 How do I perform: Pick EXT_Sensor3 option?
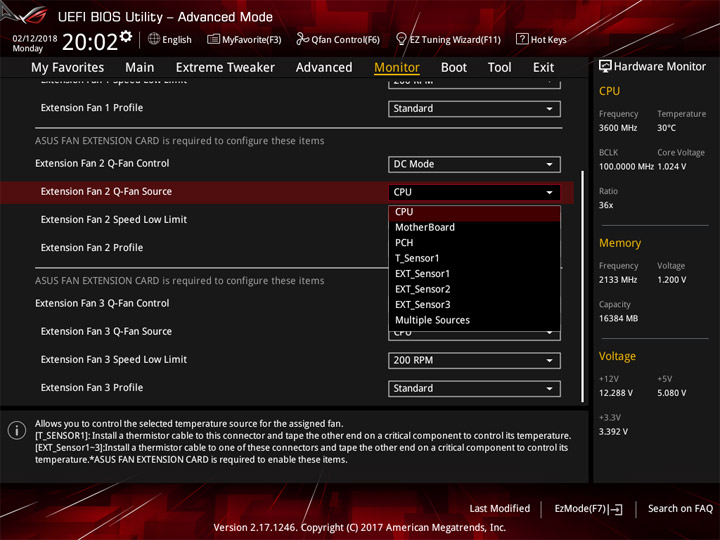(x=474, y=305)
